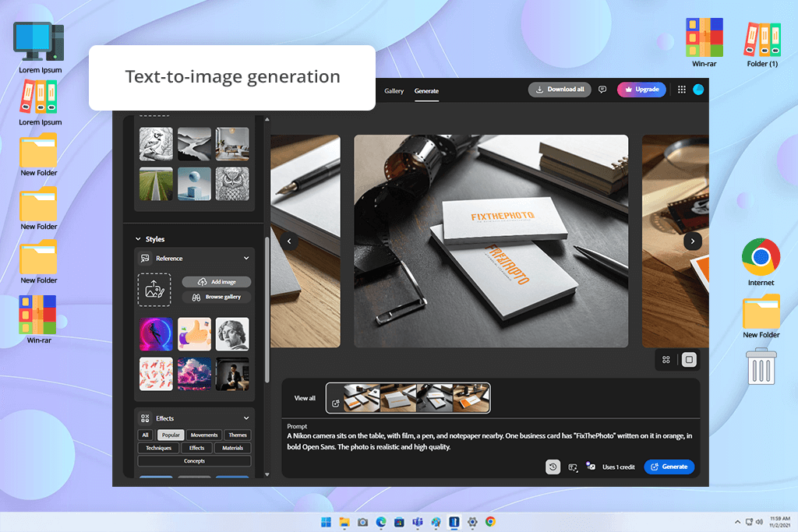Screen dimensions: 798x532
Task: Click the regenerate icon beside thumbnails strip
Action: (x=335, y=403)
